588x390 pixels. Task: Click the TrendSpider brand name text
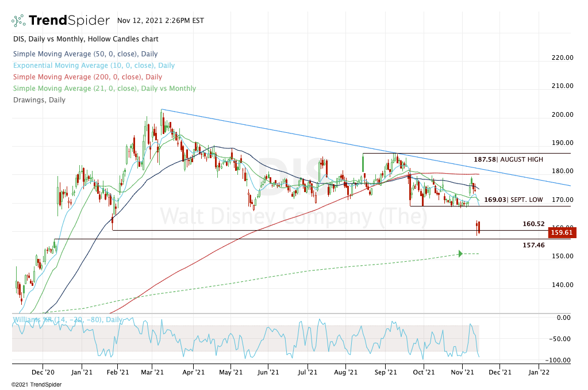(69, 21)
